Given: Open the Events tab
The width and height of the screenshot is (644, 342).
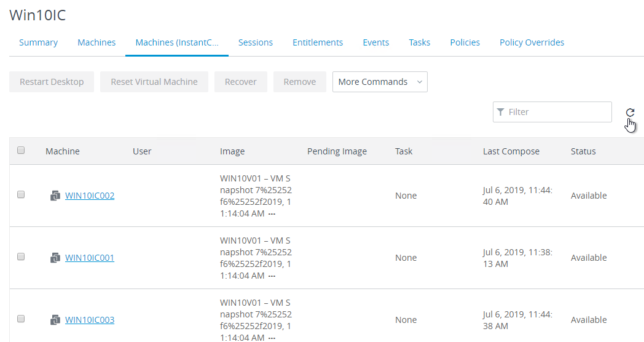Looking at the screenshot, I should tap(376, 42).
